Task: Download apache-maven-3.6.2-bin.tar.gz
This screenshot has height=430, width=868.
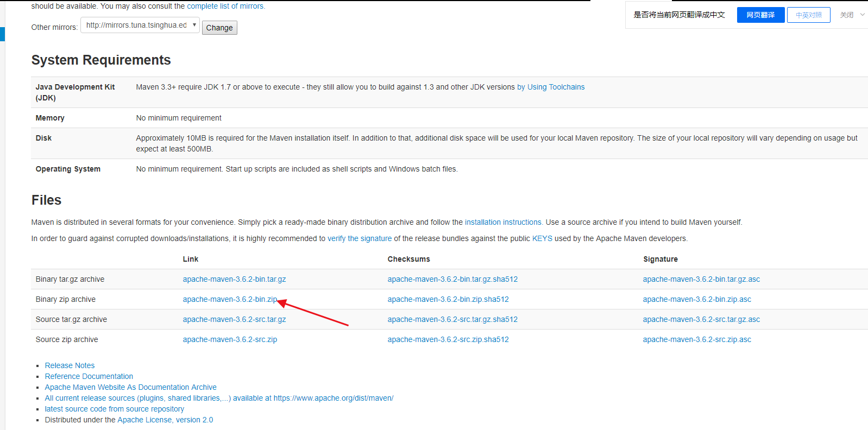Action: [x=234, y=279]
